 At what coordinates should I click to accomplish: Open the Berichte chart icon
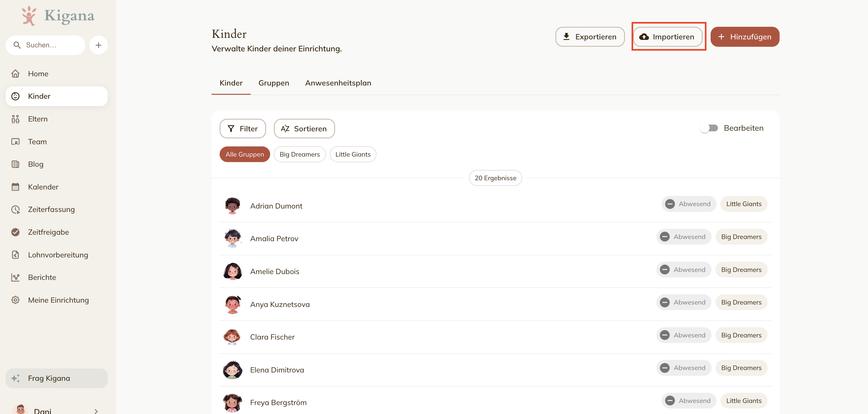(x=15, y=277)
